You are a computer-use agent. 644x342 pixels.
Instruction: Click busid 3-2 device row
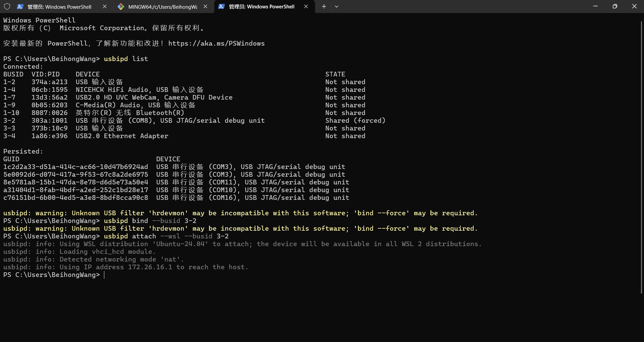194,120
